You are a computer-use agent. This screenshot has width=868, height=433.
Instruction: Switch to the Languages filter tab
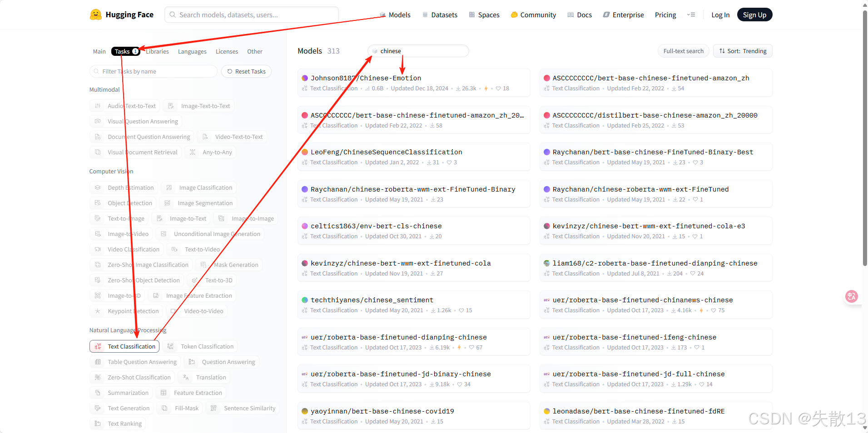pyautogui.click(x=192, y=51)
